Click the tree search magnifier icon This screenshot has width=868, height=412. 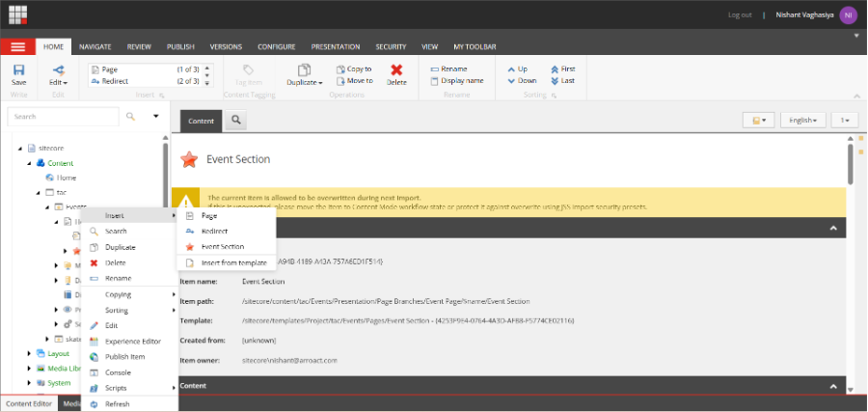click(130, 117)
